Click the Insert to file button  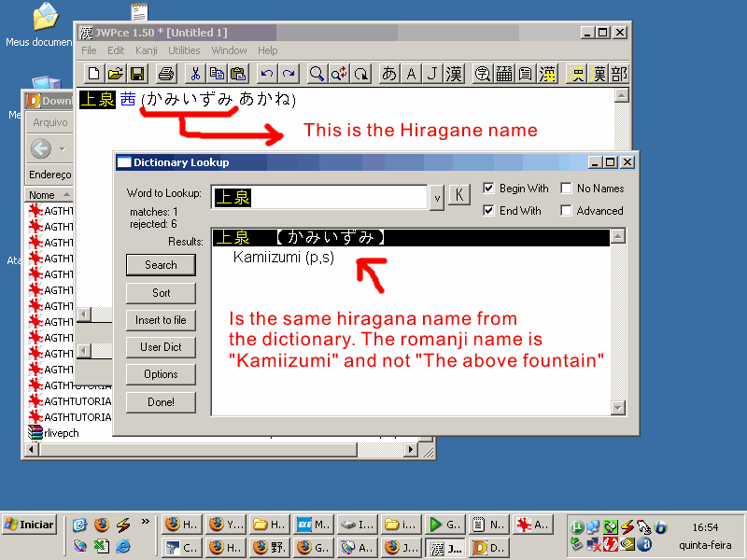coord(161,320)
